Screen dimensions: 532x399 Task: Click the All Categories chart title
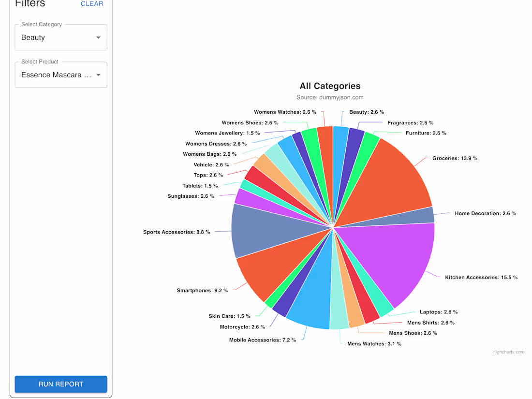[330, 86]
